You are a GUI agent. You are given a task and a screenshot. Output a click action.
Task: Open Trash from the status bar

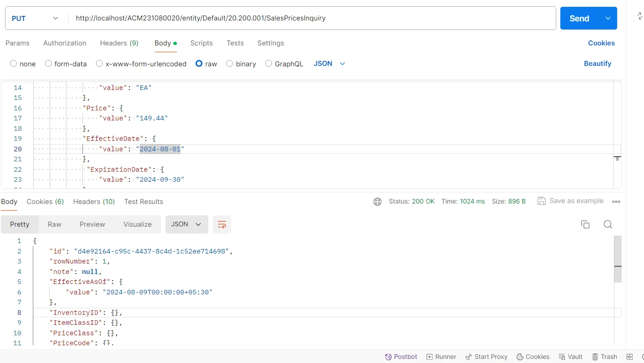tap(604, 357)
